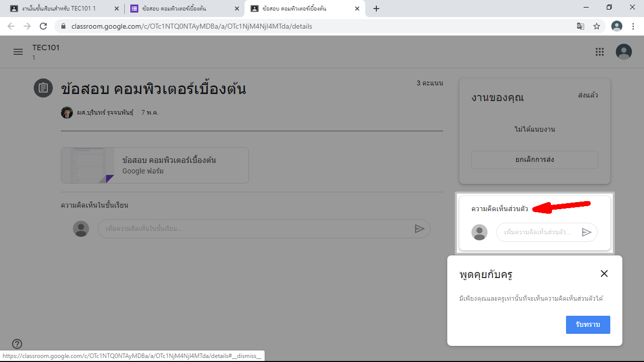This screenshot has height=362, width=644.
Task: Send the private comment arrow icon
Action: point(586,232)
